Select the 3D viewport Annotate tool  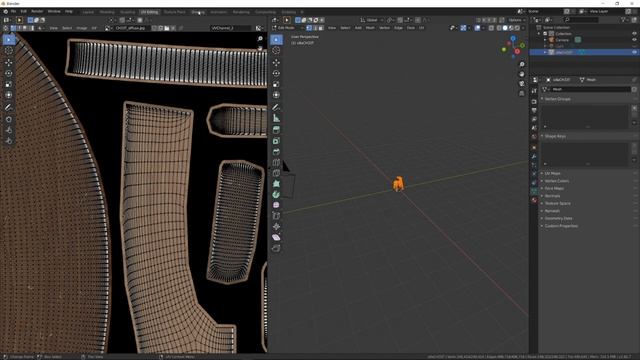coord(276,107)
